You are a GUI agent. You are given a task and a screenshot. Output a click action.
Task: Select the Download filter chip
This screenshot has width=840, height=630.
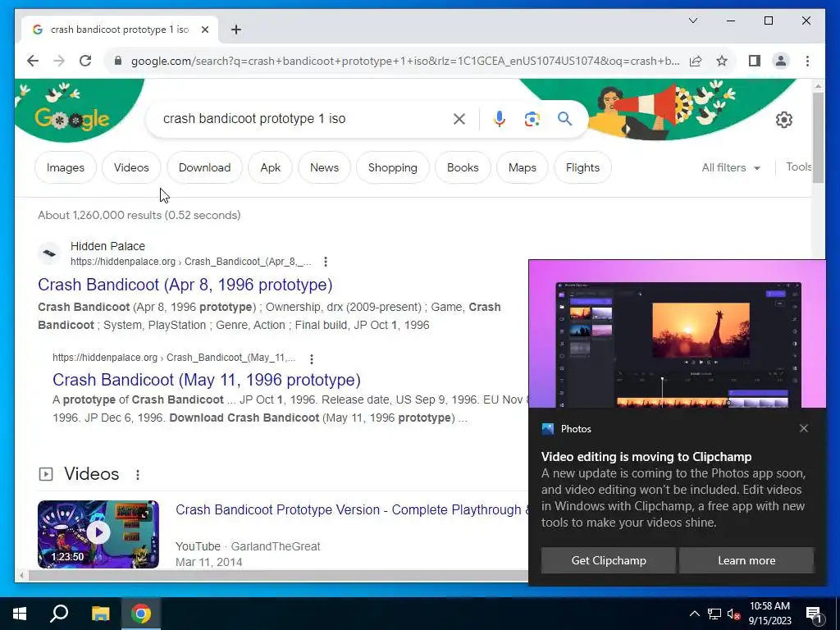(204, 167)
